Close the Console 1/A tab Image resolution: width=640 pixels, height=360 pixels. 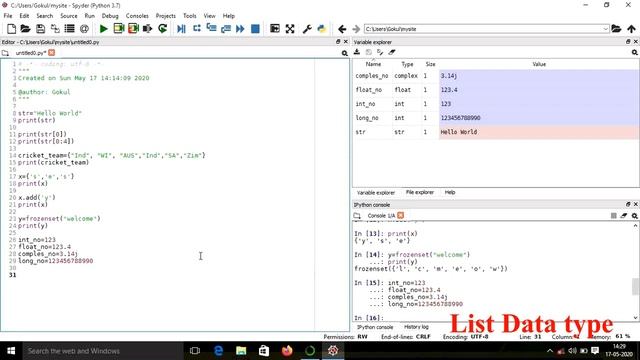[400, 215]
